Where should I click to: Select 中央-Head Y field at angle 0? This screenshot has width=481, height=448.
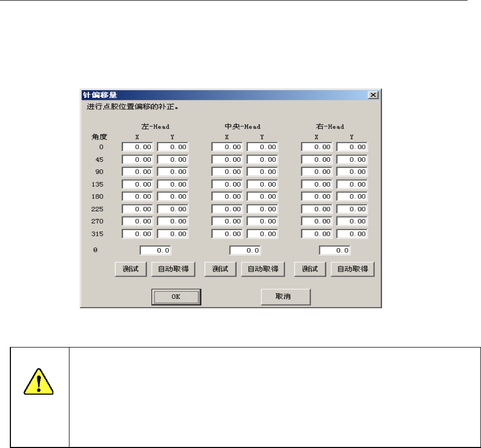(x=262, y=147)
